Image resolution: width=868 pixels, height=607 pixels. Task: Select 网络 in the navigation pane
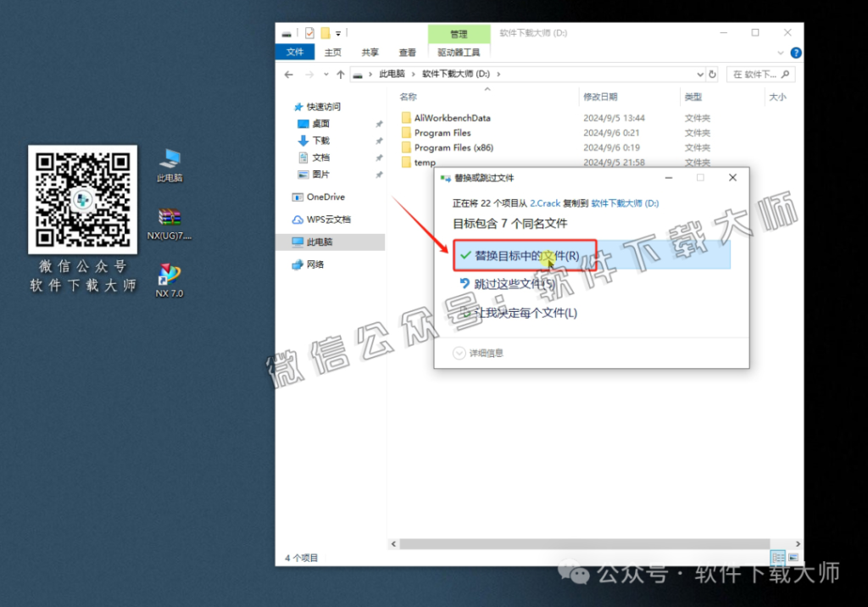pyautogui.click(x=316, y=263)
